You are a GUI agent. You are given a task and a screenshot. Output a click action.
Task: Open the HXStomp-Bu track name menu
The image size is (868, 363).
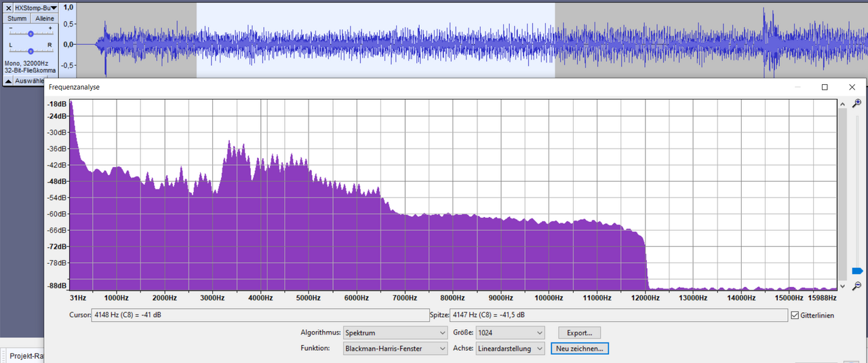[x=36, y=7]
